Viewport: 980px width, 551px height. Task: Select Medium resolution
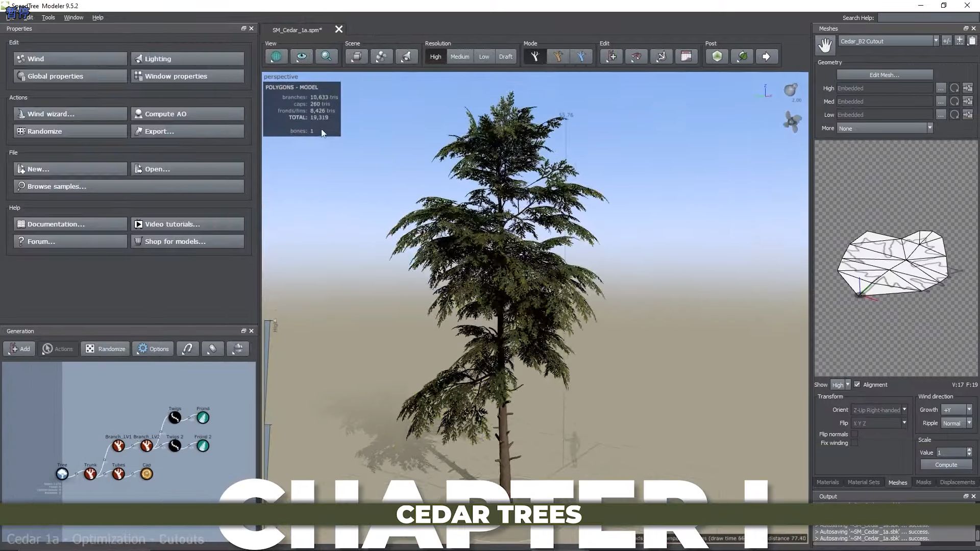pos(459,57)
